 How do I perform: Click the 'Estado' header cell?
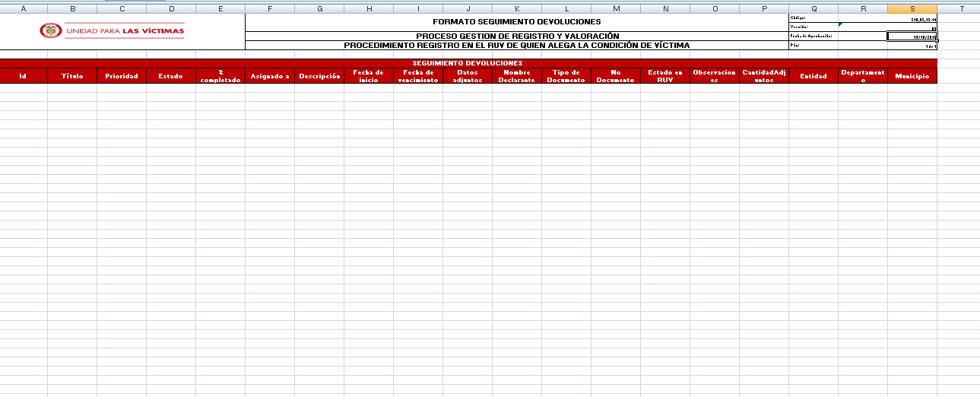[x=171, y=76]
